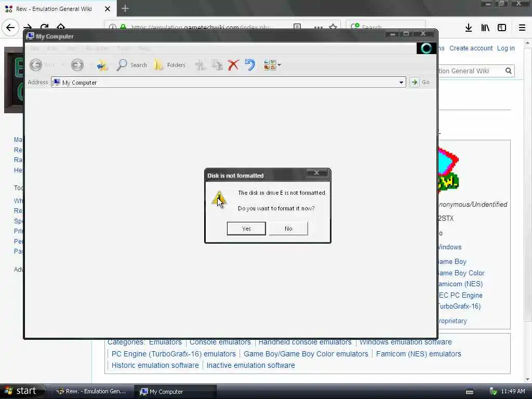Image resolution: width=532 pixels, height=399 pixels.
Task: Click the system tray shield icon
Action: pos(493,392)
